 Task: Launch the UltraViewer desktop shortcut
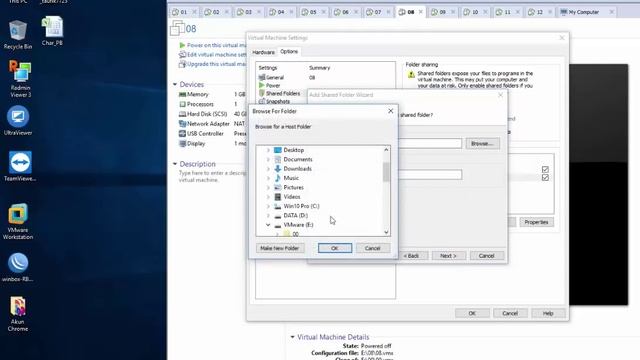18,120
